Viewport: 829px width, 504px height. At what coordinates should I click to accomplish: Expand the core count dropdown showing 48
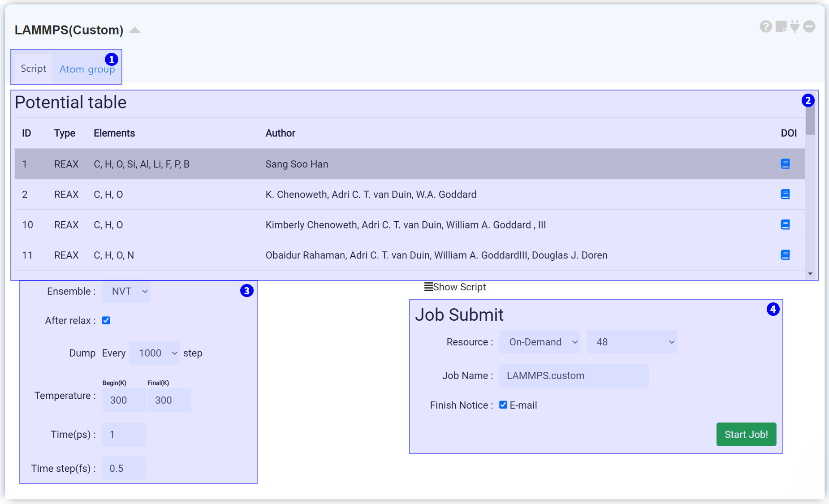click(x=632, y=342)
